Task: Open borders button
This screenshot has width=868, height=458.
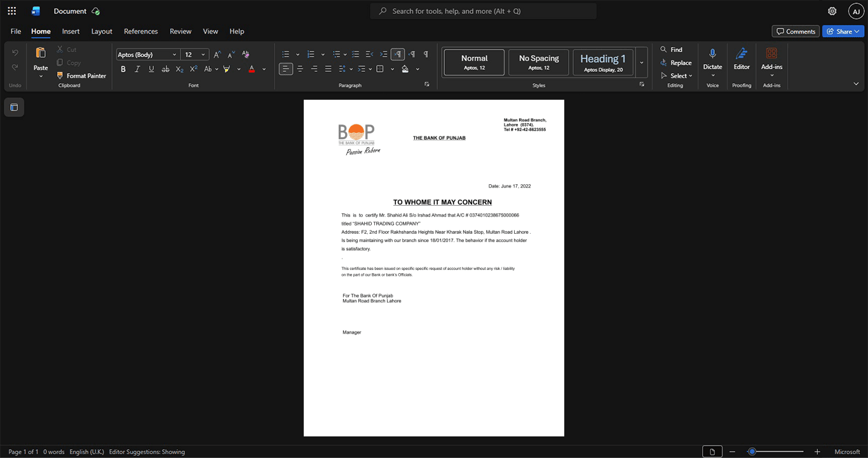Action: coord(380,69)
